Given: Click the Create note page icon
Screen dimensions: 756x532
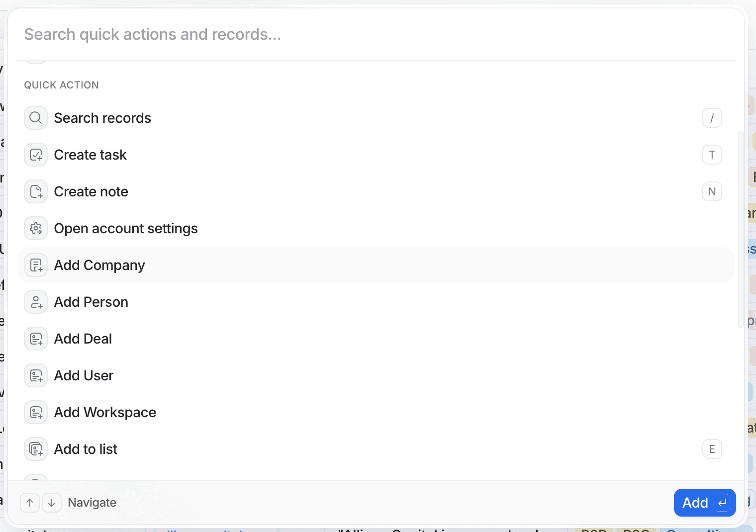Looking at the screenshot, I should coord(35,191).
